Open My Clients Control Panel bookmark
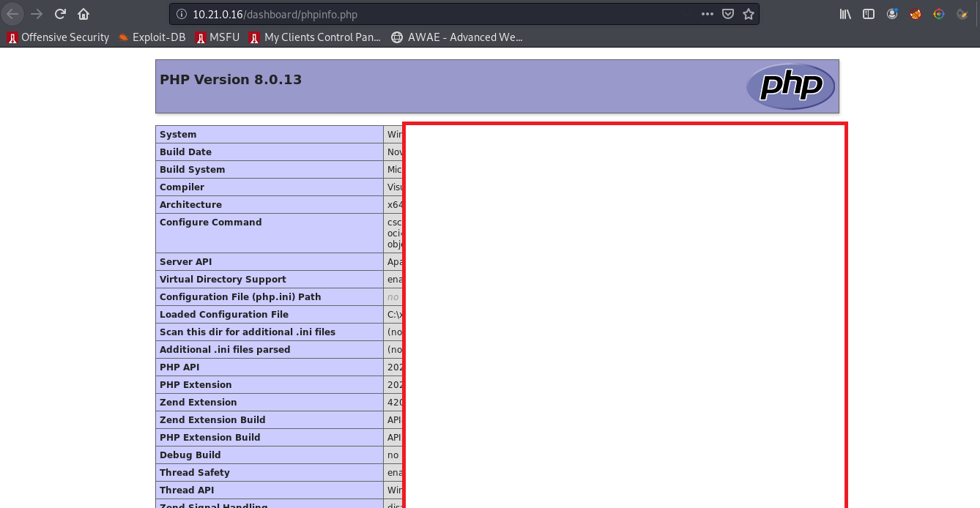Screen dimensions: 980x508 (315, 37)
